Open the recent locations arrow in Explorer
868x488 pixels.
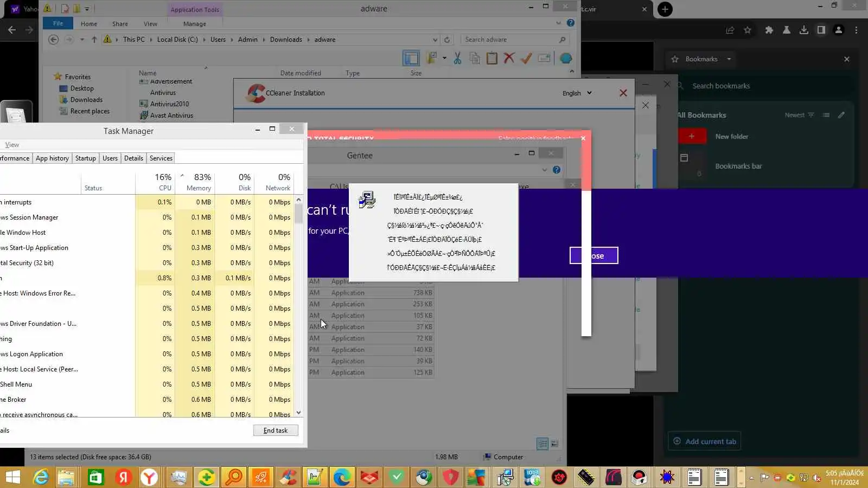82,40
